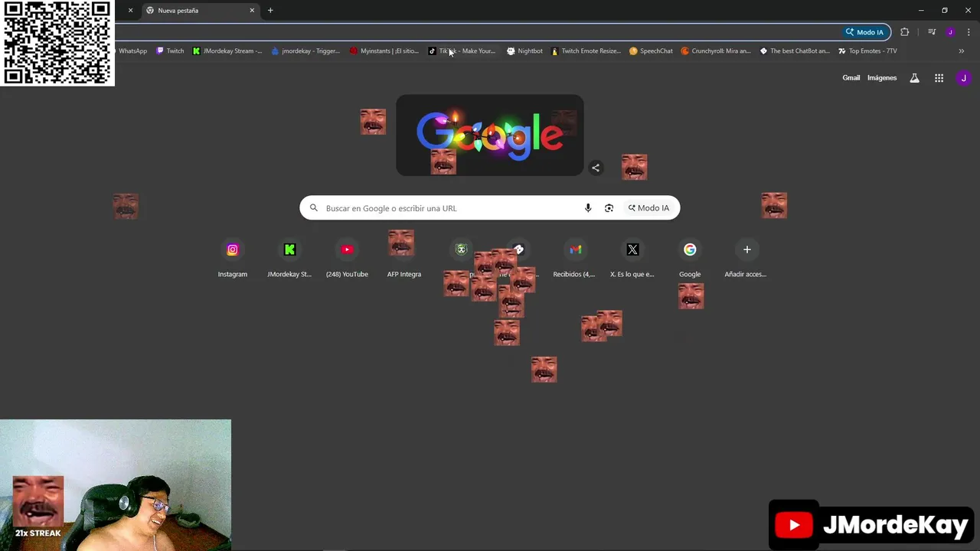Image resolution: width=980 pixels, height=551 pixels.
Task: Expand the hidden bookmarks chevron
Action: (962, 51)
